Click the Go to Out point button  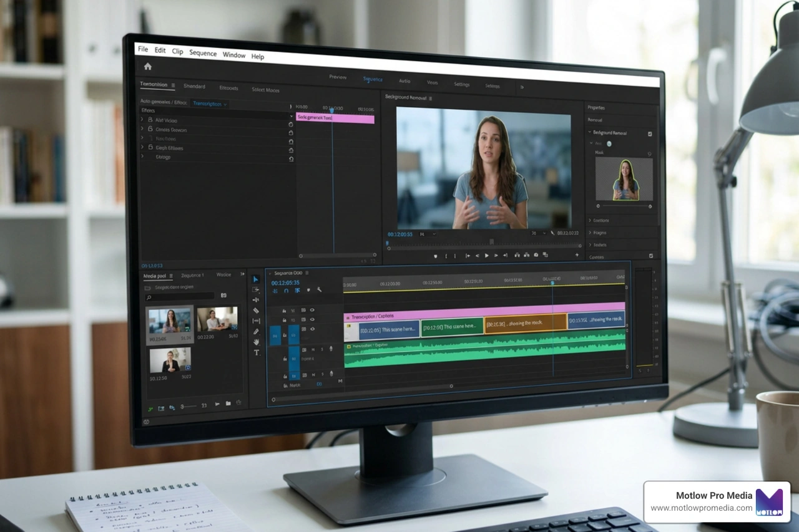505,255
